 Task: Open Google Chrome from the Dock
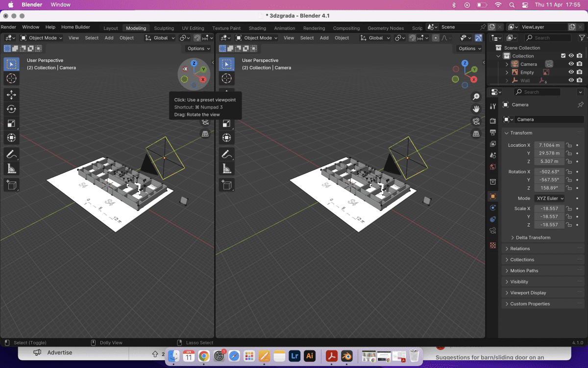pyautogui.click(x=204, y=356)
